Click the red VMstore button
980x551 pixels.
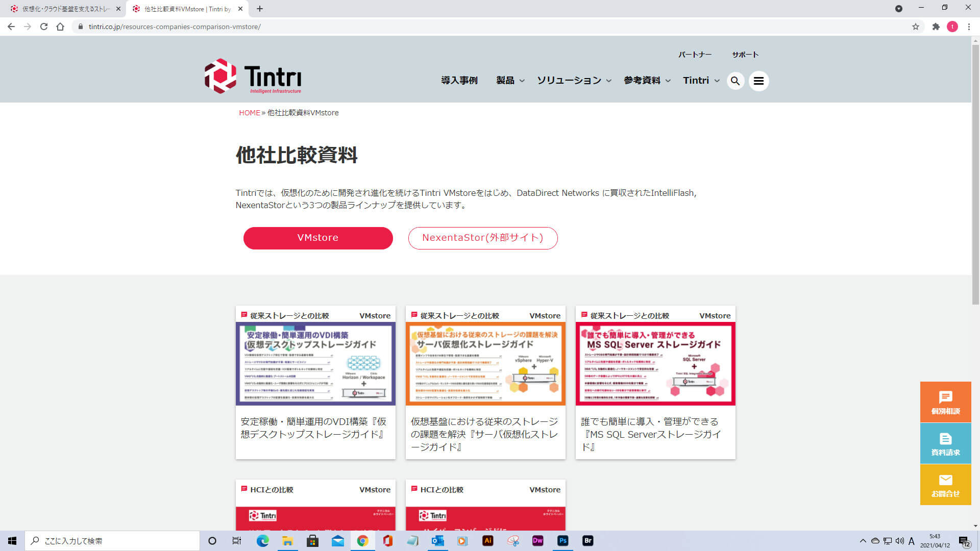[x=318, y=238]
